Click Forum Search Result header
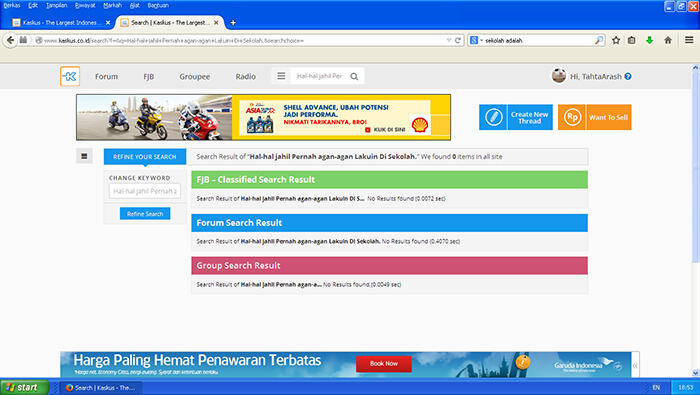 point(389,223)
